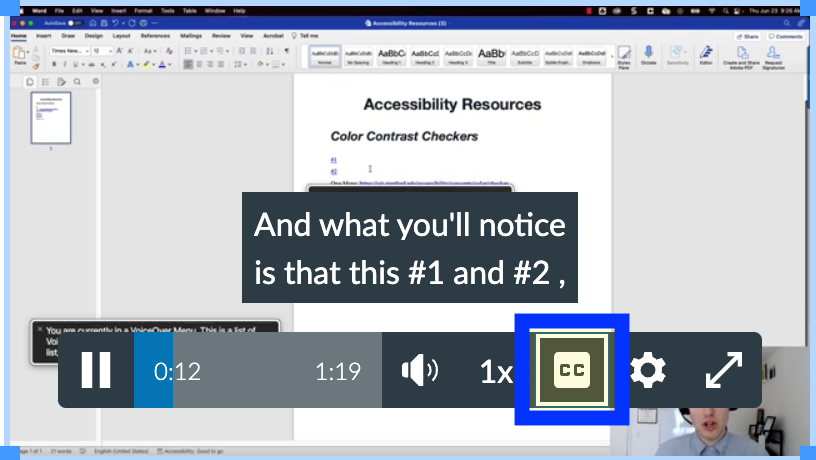Click the Share button in Word
Viewport: 816px width, 460px height.
[x=747, y=36]
